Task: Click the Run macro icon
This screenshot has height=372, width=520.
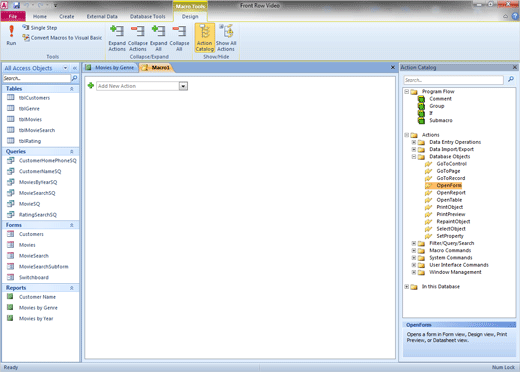Action: pyautogui.click(x=11, y=31)
